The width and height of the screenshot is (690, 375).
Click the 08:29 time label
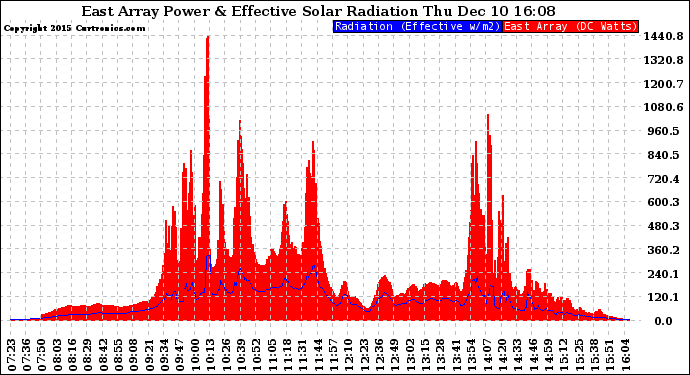[x=88, y=355]
